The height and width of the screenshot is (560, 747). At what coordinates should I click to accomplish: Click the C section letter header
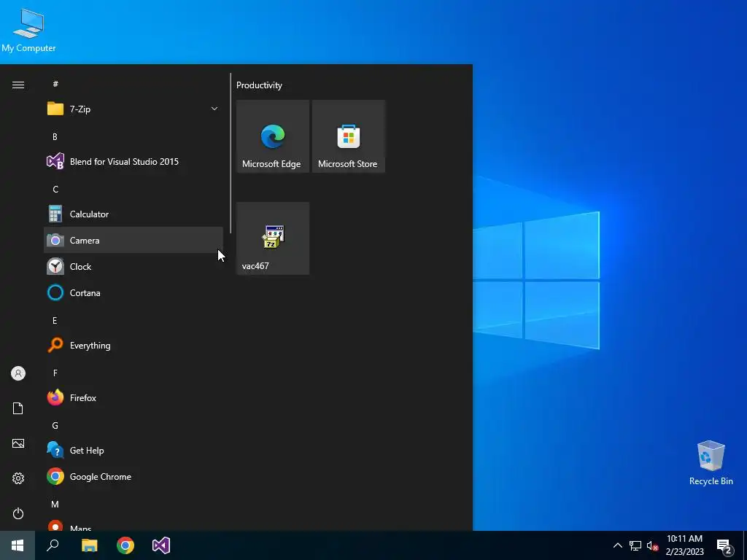55,189
